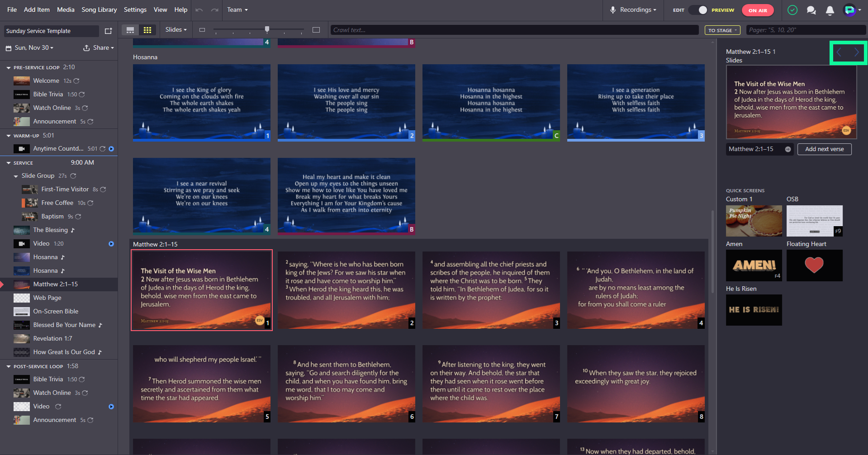The width and height of the screenshot is (868, 455).
Task: Collapse the SERVICE section
Action: (9, 163)
